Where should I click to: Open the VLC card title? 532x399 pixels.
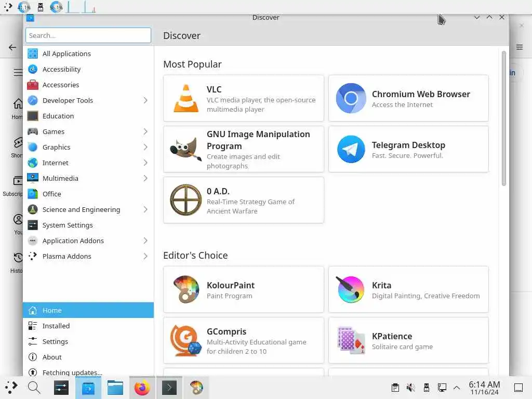click(x=214, y=89)
